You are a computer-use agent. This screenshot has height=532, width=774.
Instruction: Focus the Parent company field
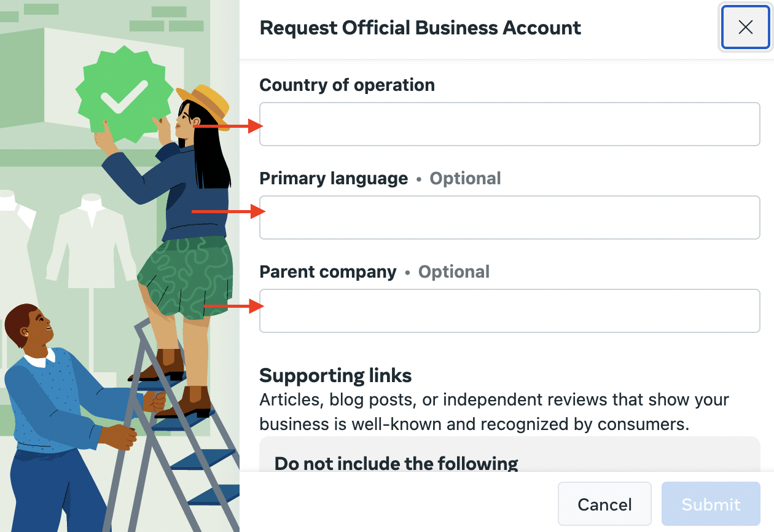pos(510,311)
